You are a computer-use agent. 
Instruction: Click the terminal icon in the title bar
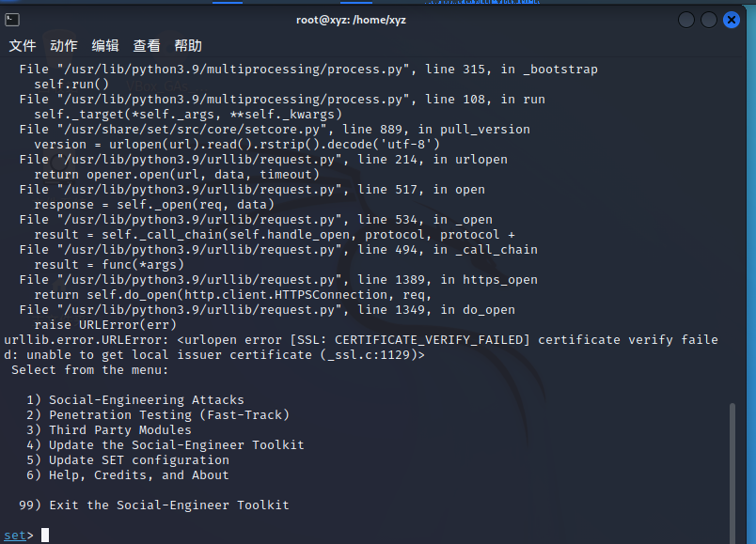point(12,20)
